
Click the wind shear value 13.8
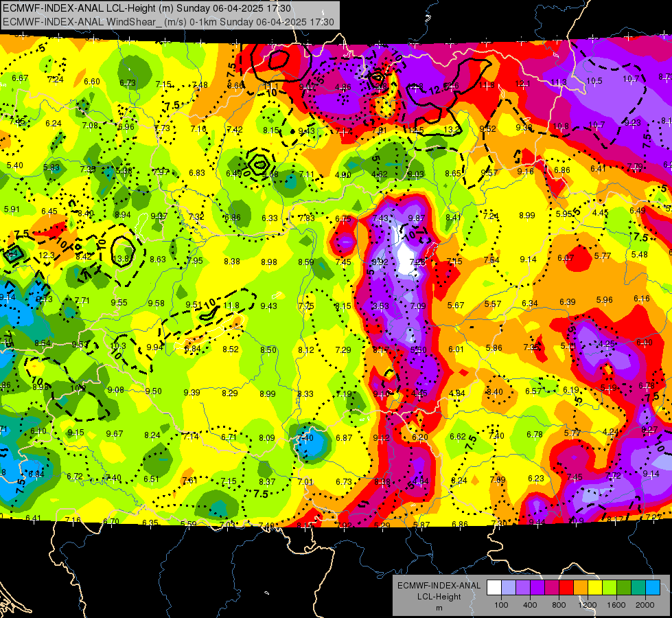point(121,259)
